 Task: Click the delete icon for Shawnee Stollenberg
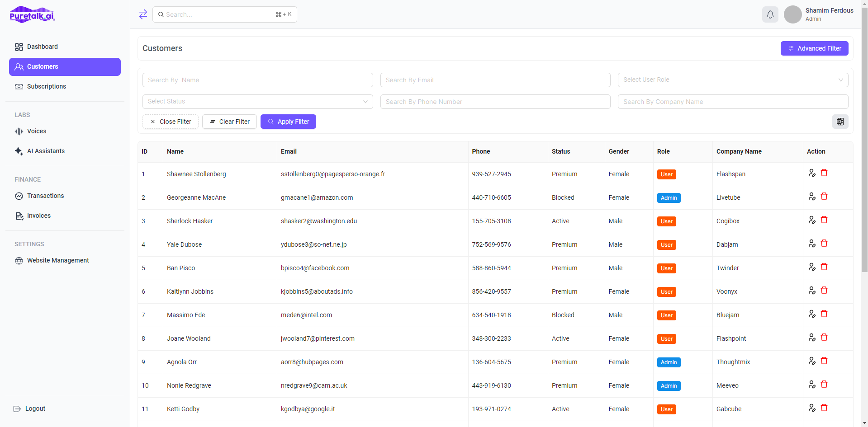coord(824,172)
